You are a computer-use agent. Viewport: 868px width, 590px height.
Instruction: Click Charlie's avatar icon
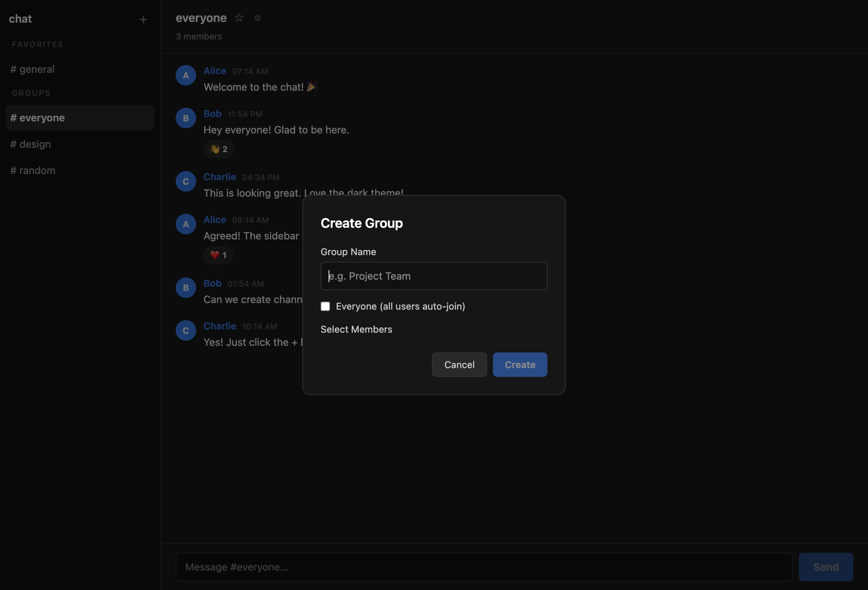tap(186, 181)
